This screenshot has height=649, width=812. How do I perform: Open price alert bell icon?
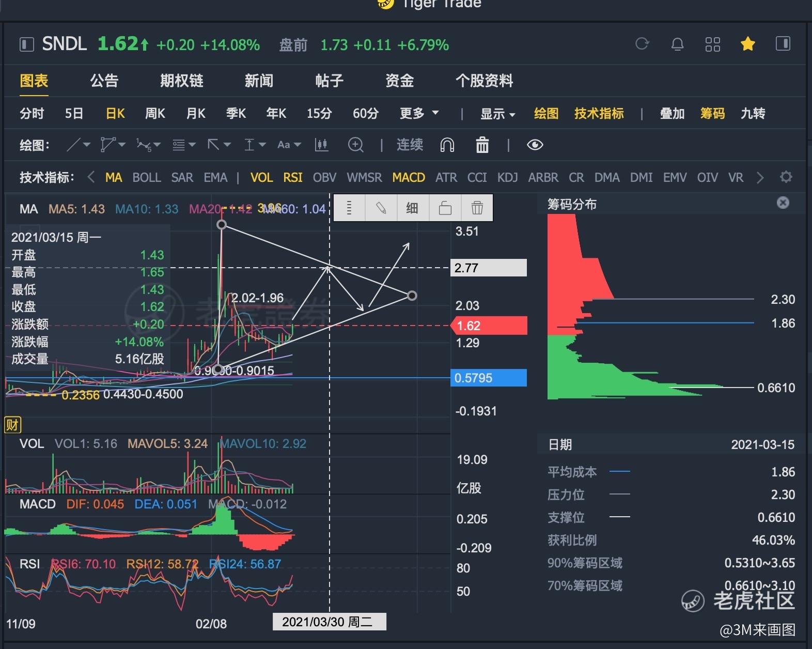point(677,44)
